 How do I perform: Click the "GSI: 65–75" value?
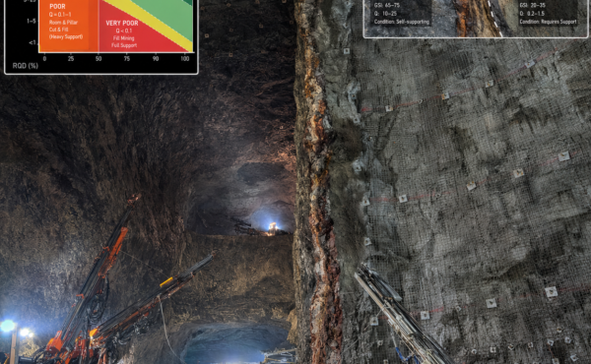click(387, 5)
